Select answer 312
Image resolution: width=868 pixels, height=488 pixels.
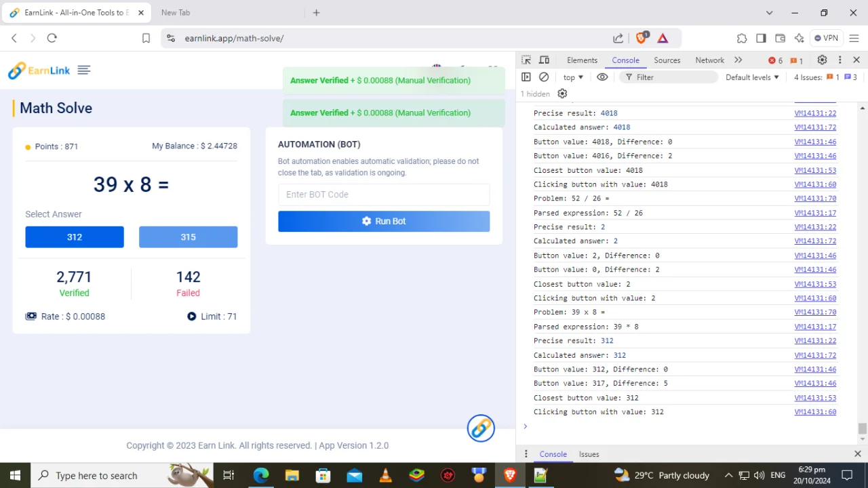pyautogui.click(x=75, y=237)
